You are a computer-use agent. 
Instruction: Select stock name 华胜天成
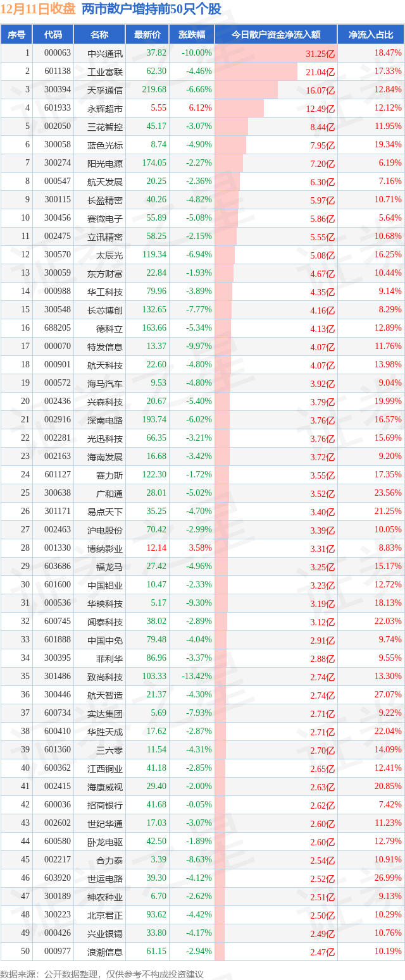pos(105,732)
